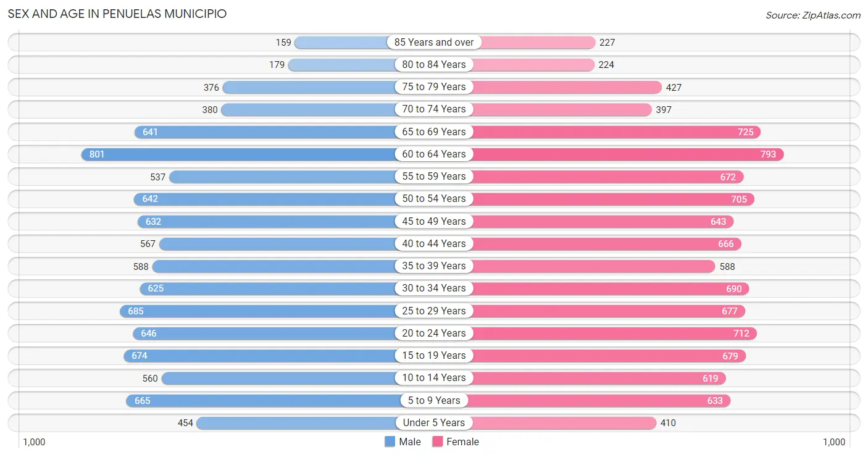
Task: Select the Male legend label
Action: [410, 442]
